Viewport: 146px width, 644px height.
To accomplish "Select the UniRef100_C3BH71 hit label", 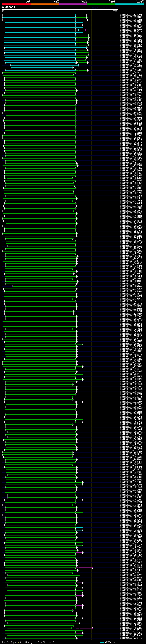I will click(131, 590).
